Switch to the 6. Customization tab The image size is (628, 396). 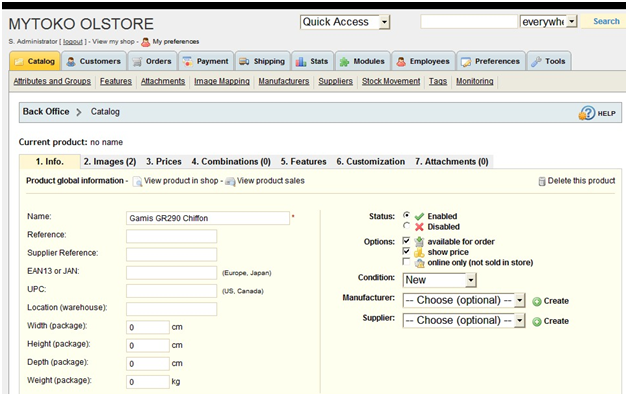(x=370, y=162)
